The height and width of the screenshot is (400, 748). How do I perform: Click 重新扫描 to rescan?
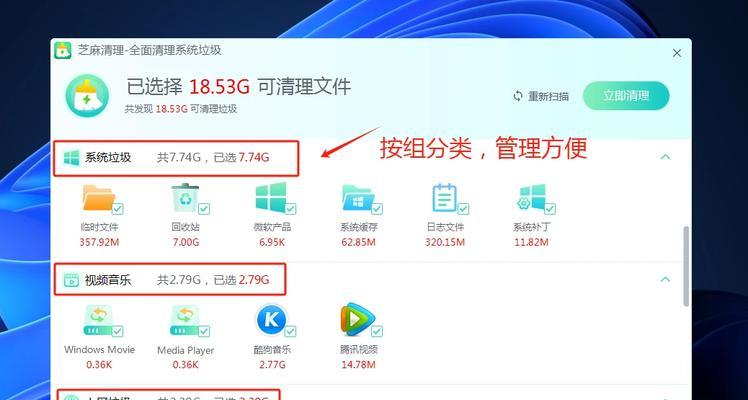pos(541,96)
